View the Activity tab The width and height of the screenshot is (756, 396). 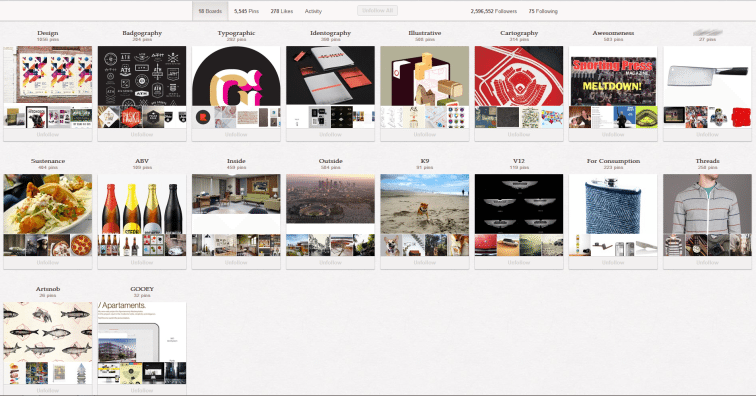coord(313,11)
